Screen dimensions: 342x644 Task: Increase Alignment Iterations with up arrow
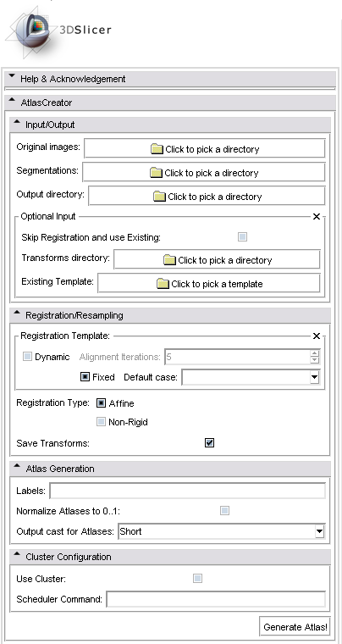point(315,353)
